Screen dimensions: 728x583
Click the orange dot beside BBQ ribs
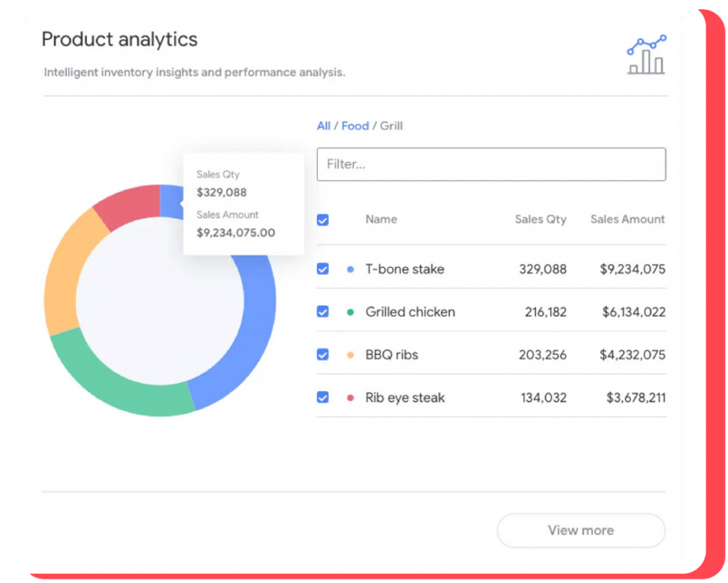point(350,355)
